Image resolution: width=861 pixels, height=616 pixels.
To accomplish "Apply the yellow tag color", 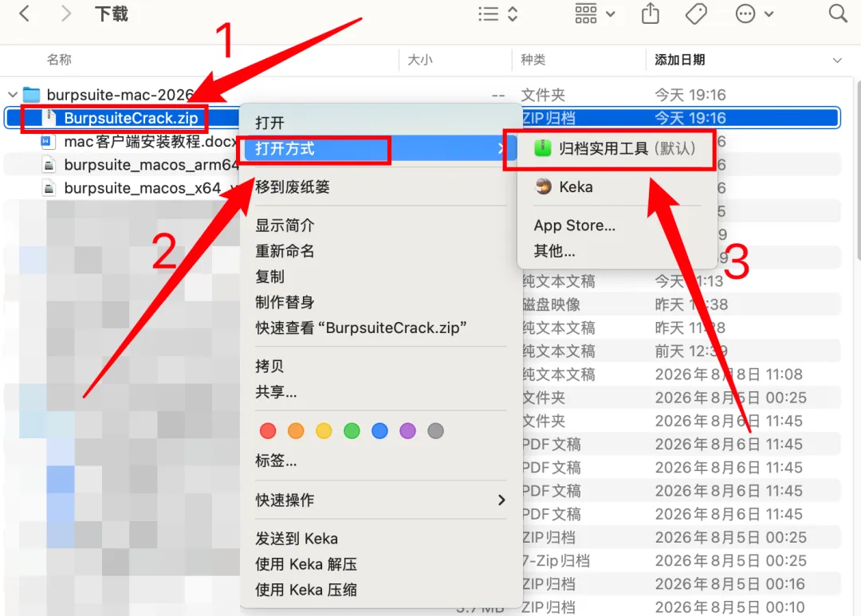I will pyautogui.click(x=324, y=431).
